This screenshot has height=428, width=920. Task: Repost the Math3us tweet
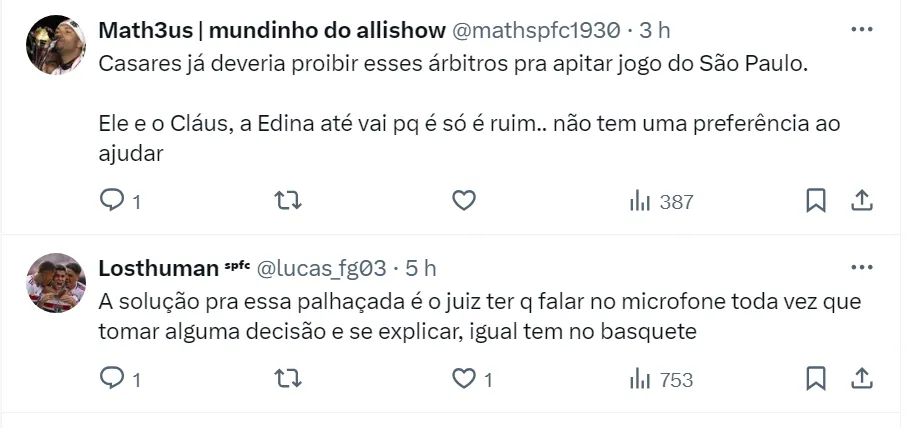point(287,201)
